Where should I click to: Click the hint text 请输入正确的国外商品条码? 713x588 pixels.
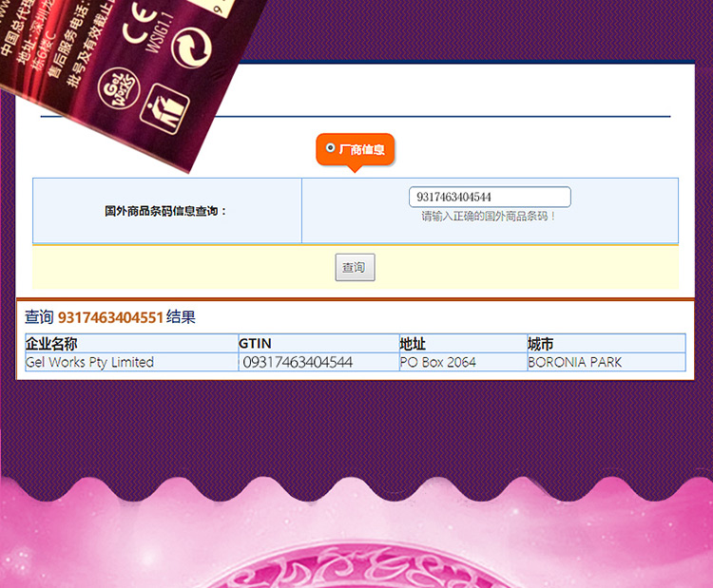pos(489,217)
